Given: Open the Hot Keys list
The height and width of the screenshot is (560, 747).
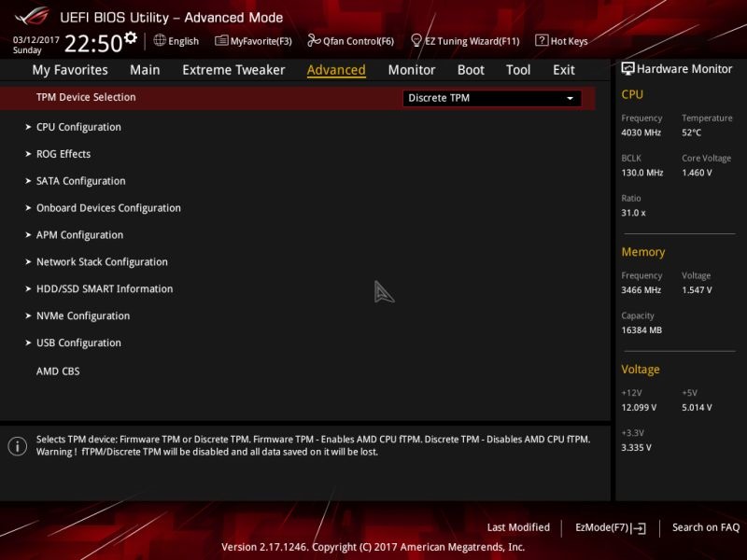Looking at the screenshot, I should 562,41.
